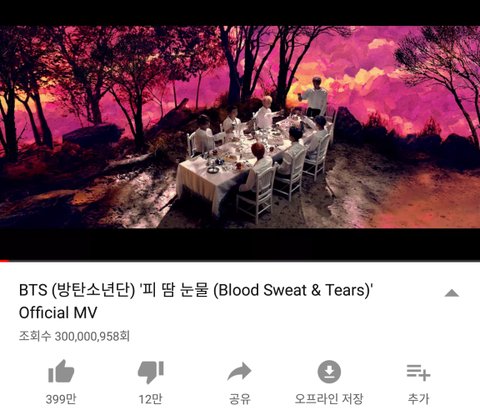Tap the black letterbox bar below the video
The image size is (480, 420).
coord(240,244)
